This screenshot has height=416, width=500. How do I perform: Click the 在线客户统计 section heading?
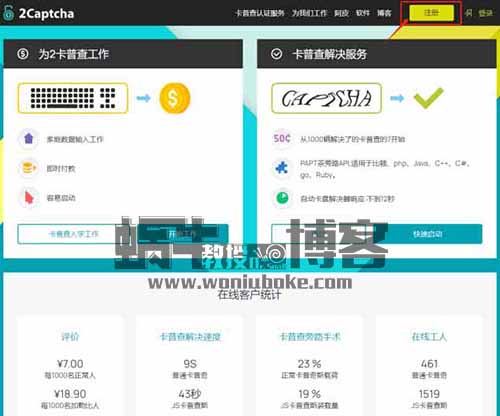tap(249, 295)
